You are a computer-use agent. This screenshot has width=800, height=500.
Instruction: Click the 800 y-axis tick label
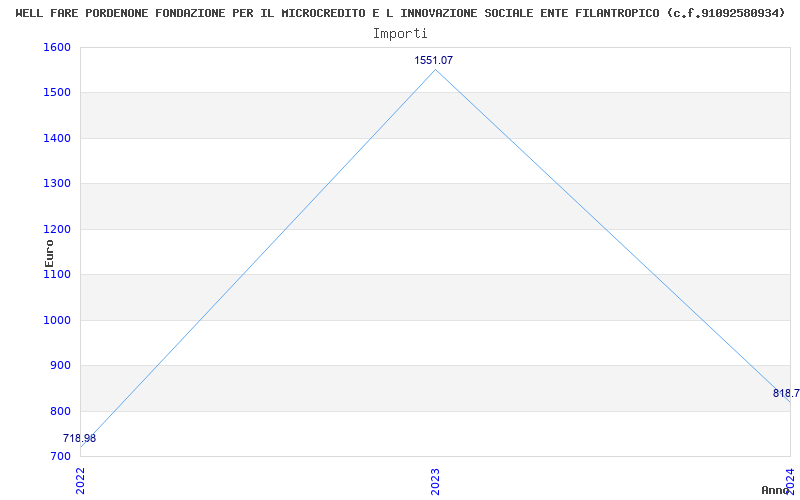click(x=59, y=411)
